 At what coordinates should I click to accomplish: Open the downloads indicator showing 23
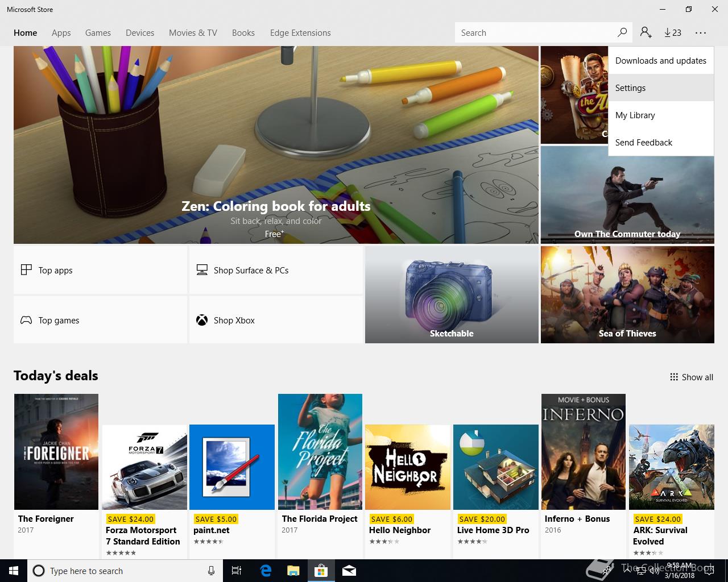click(x=673, y=32)
